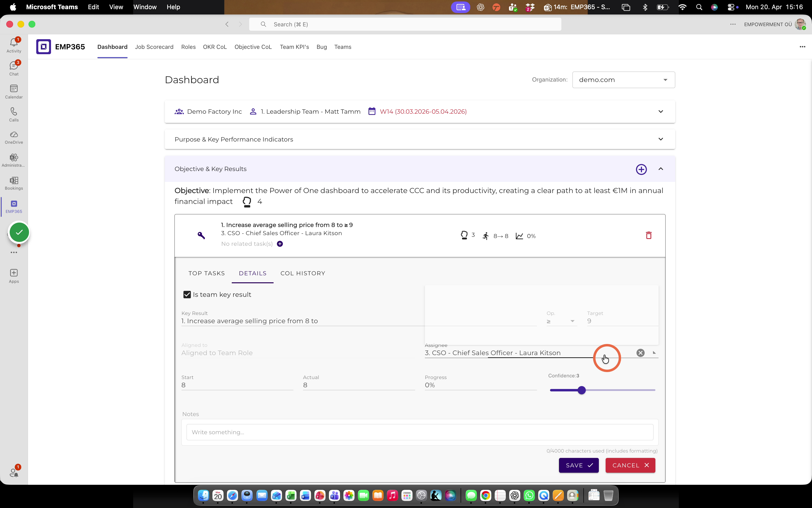Open OneDrive in Teams sidebar
Image resolution: width=812 pixels, height=508 pixels.
tap(14, 137)
